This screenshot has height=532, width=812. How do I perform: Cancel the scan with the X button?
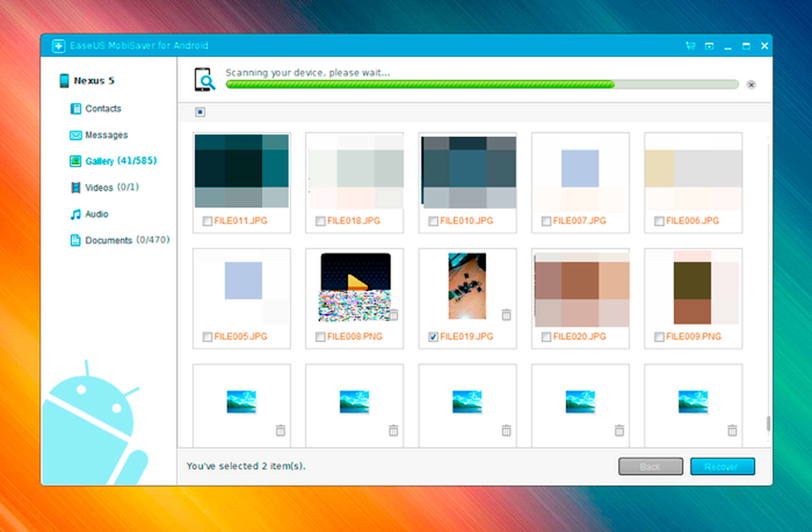(751, 85)
